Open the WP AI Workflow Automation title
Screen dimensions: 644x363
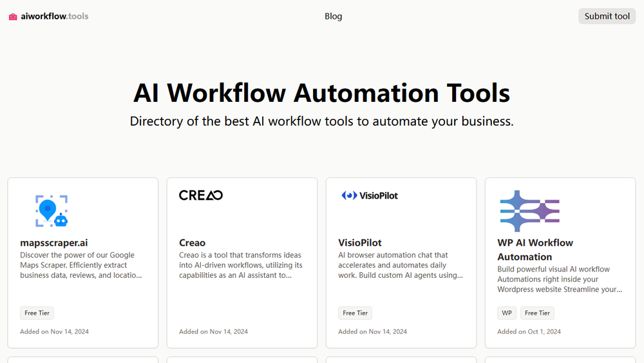click(x=535, y=250)
